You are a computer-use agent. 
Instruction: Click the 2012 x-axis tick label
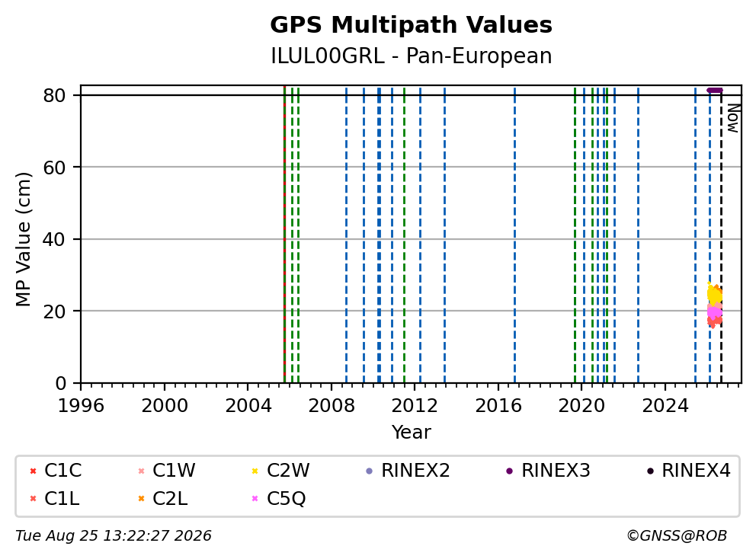click(x=415, y=406)
